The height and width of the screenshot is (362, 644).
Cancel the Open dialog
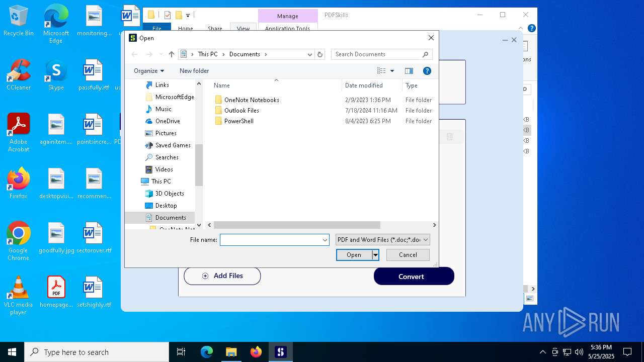click(408, 255)
